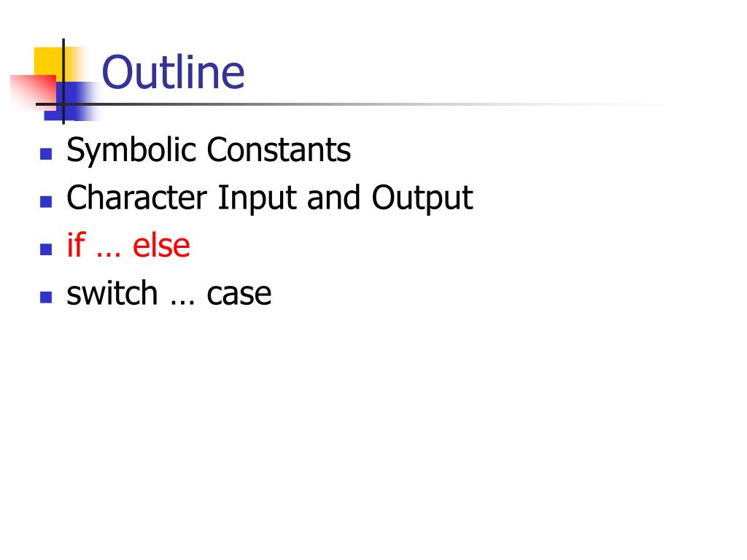Image resolution: width=747 pixels, height=560 pixels.
Task: Select the bullet before 'Character Input and Output'
Action: [46, 202]
